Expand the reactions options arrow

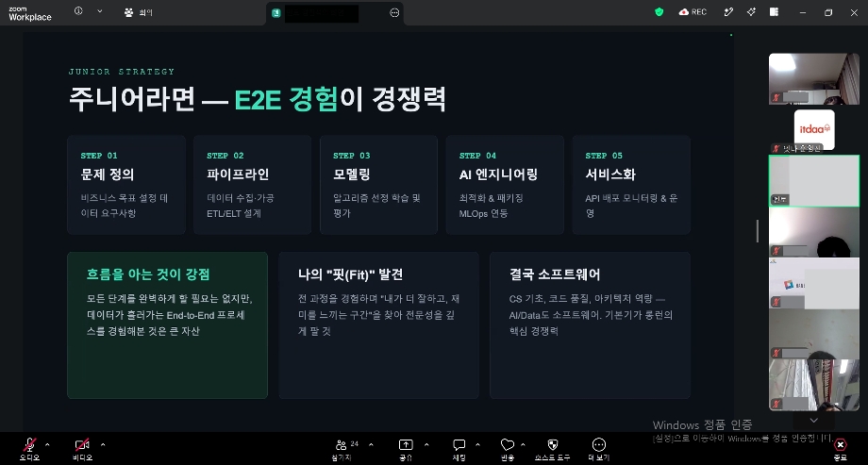coord(523,444)
